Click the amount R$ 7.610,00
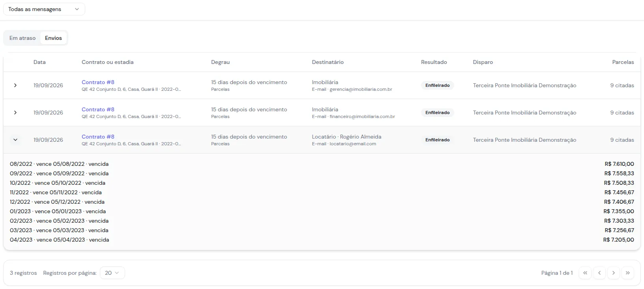The height and width of the screenshot is (289, 644). pyautogui.click(x=619, y=164)
